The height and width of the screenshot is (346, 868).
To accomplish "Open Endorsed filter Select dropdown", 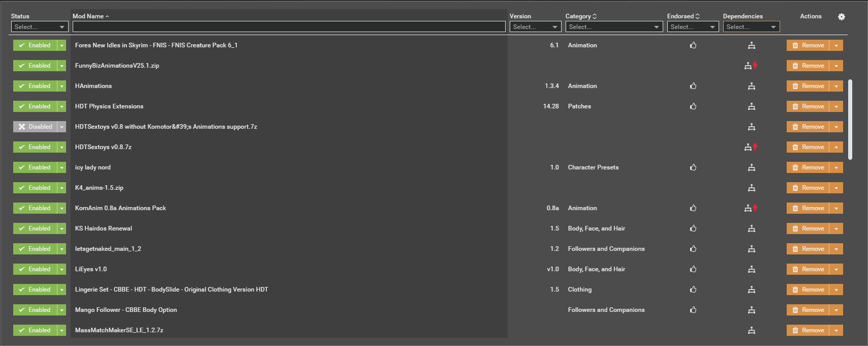I will 693,27.
